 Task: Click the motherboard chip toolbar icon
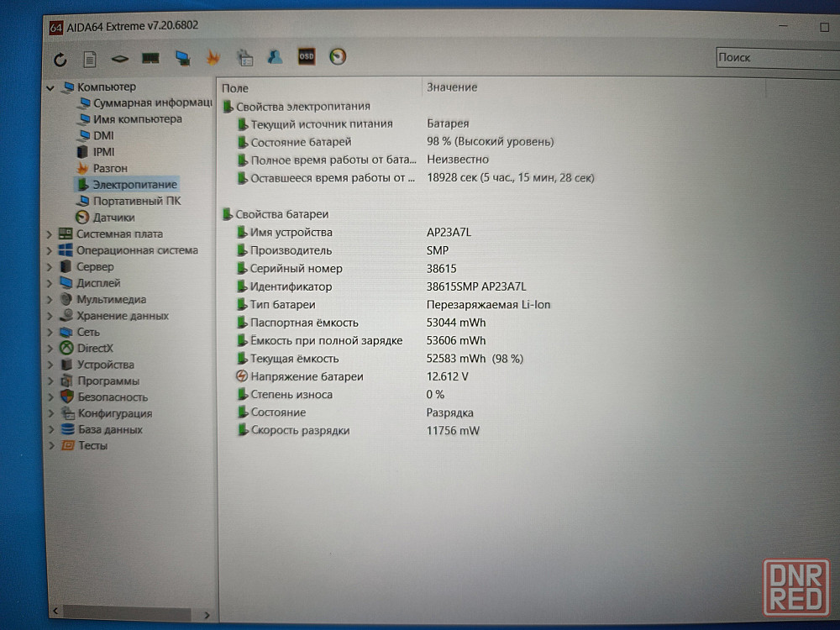pyautogui.click(x=119, y=59)
